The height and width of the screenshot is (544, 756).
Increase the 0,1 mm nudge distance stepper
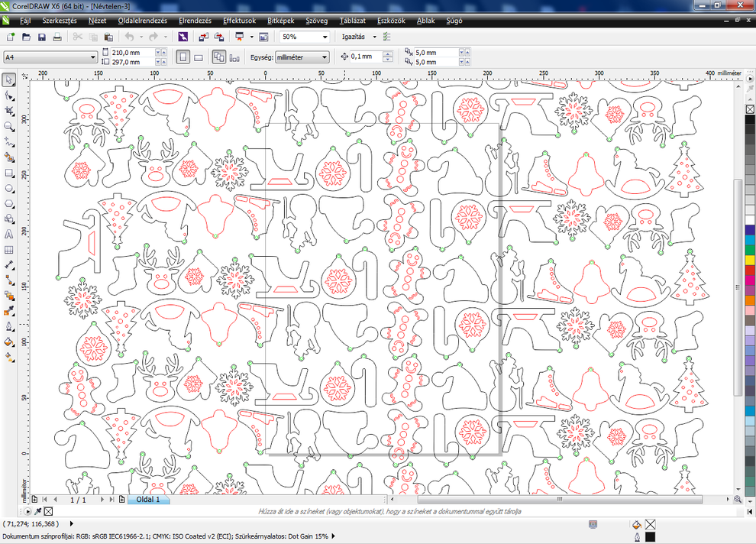click(x=388, y=53)
